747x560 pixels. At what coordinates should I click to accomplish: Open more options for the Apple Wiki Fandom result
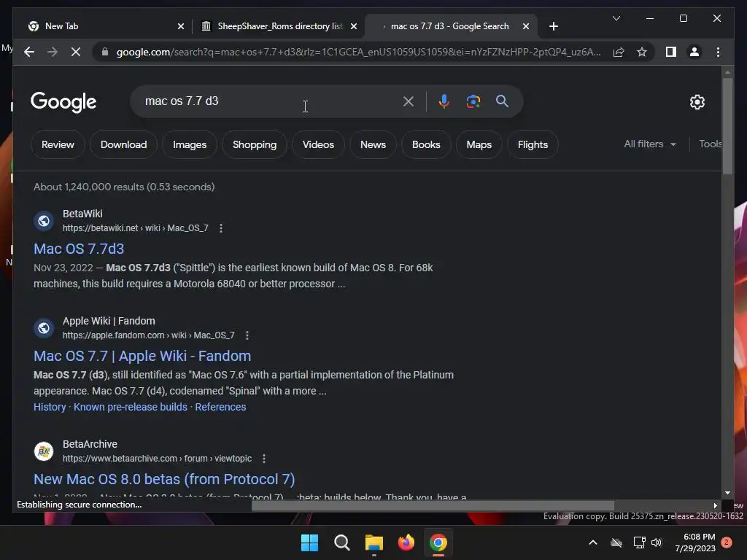click(x=247, y=335)
